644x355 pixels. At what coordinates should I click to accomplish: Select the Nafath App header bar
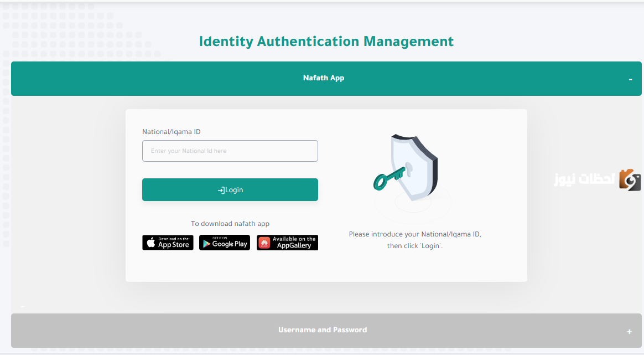click(326, 79)
